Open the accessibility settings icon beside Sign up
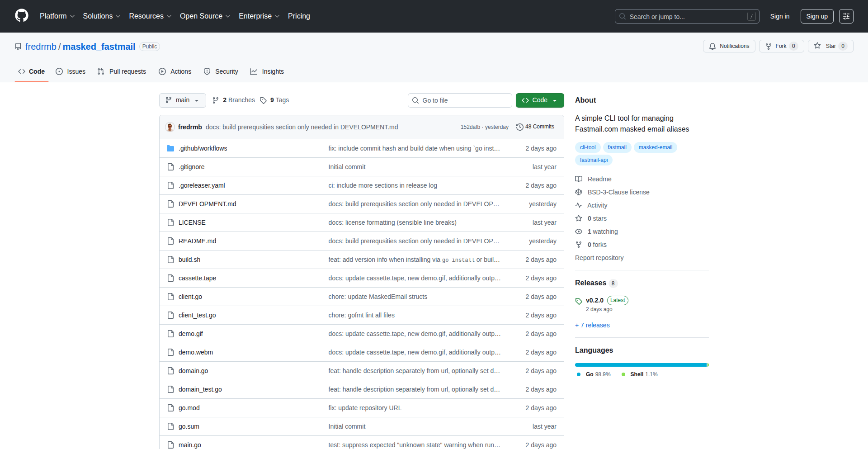The image size is (868, 449). 846,16
